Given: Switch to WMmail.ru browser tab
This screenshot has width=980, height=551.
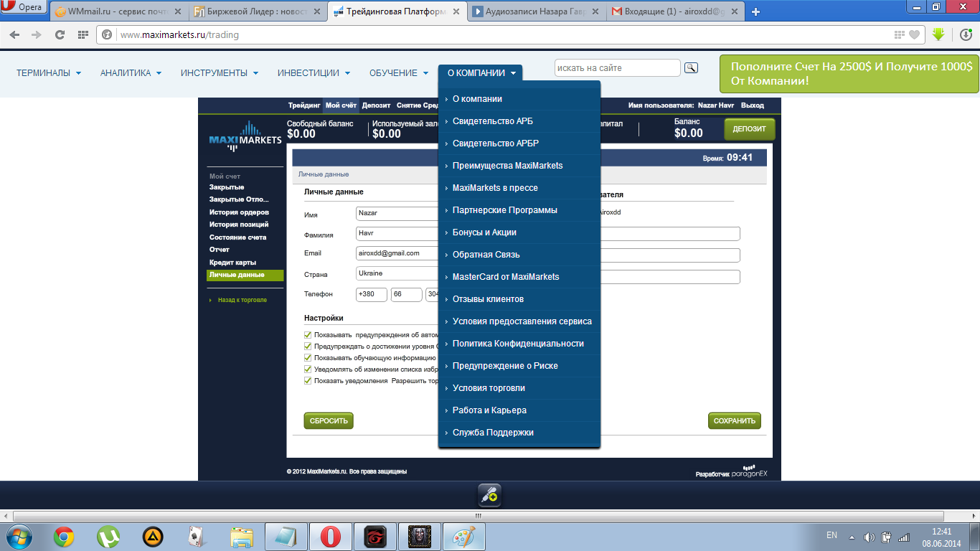Looking at the screenshot, I should 119,11.
